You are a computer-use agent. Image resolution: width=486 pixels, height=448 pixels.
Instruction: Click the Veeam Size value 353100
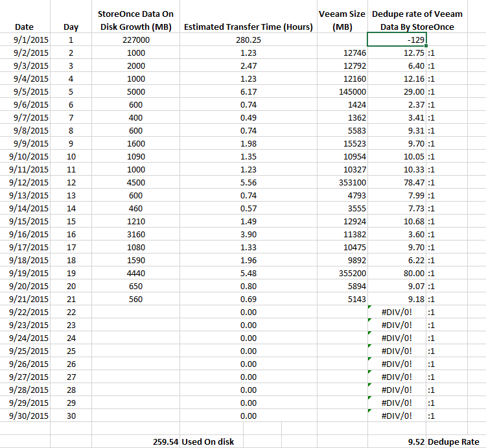342,183
